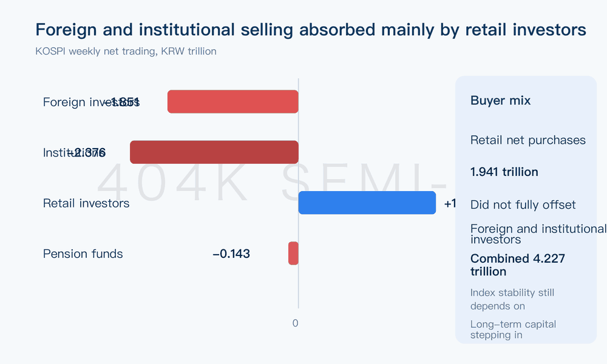The width and height of the screenshot is (607, 364).
Task: Click the zero axis tick label
Action: click(296, 323)
